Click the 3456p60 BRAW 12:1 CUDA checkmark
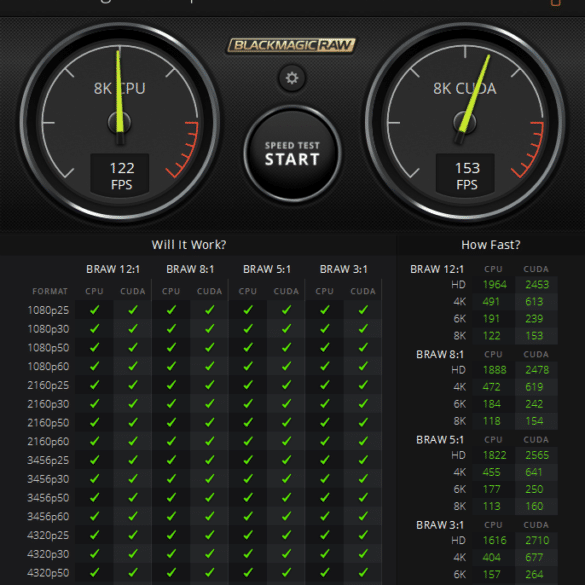Viewport: 585px width, 585px height. coord(133,516)
